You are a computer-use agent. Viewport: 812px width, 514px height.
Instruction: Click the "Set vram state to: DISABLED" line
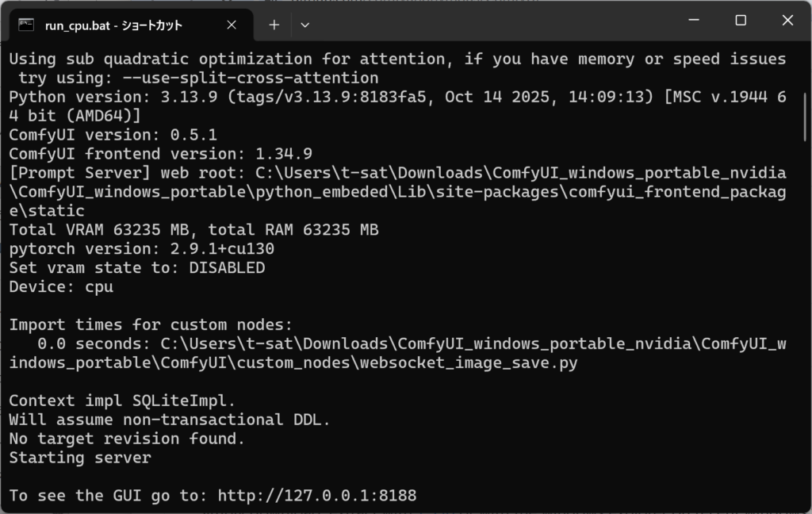point(136,268)
